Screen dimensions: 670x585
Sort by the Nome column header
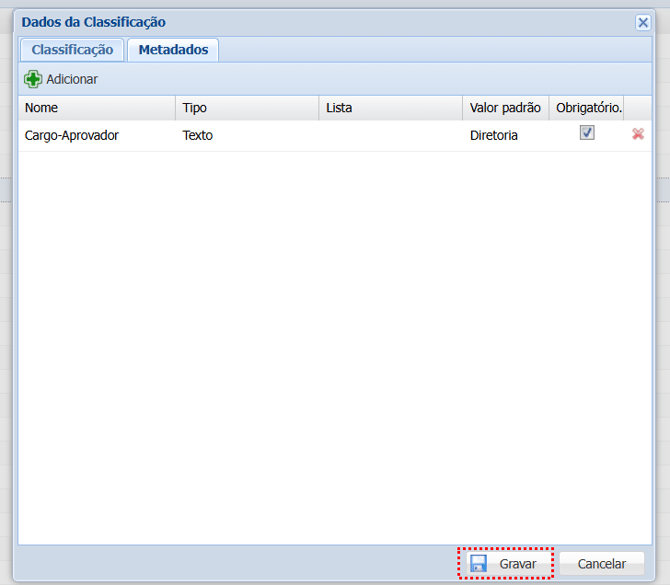(x=97, y=108)
